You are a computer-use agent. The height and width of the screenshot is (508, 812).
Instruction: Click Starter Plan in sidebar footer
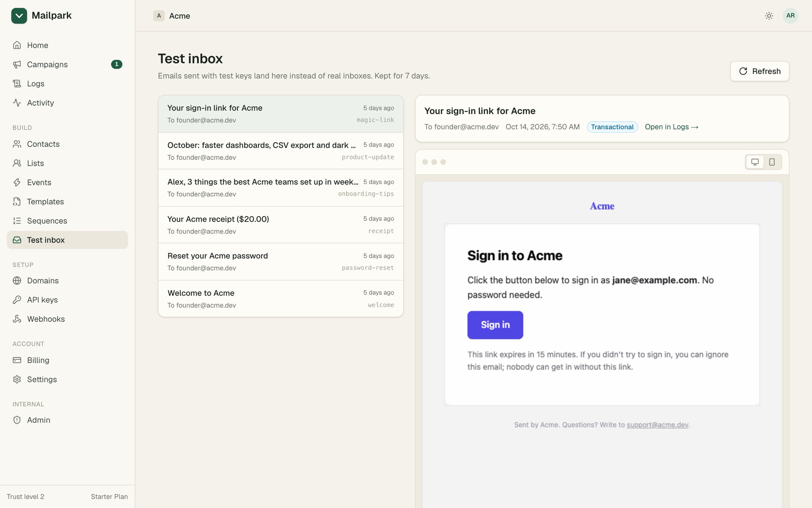(109, 496)
